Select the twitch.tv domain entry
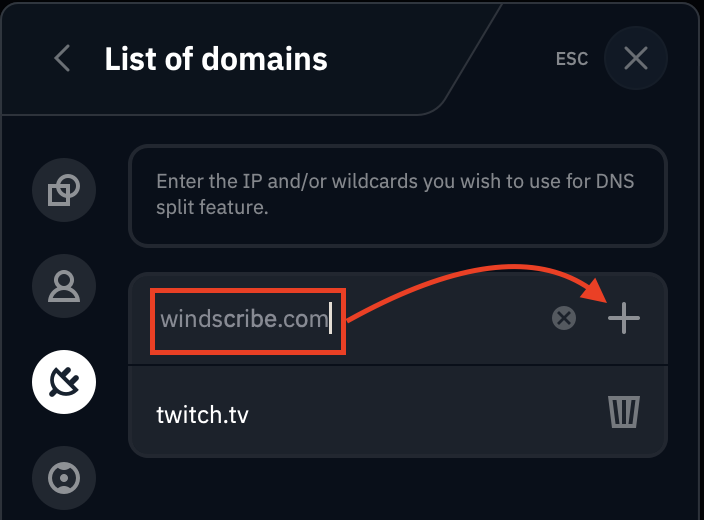Screen dimensions: 704x520 tap(203, 412)
